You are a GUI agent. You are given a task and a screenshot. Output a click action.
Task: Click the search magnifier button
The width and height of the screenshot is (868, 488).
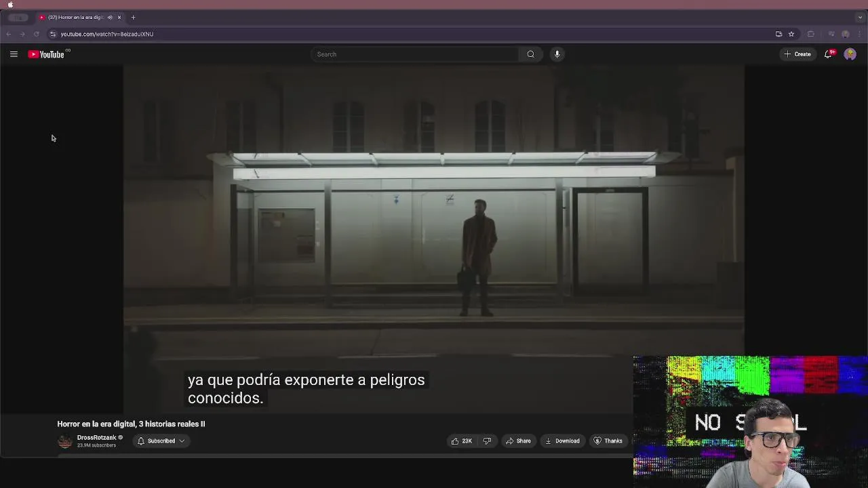pos(530,54)
